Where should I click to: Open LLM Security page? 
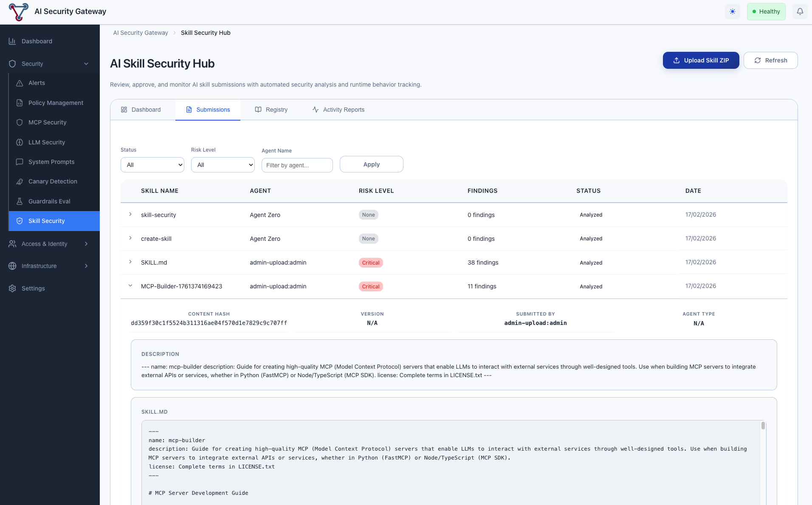(x=47, y=142)
